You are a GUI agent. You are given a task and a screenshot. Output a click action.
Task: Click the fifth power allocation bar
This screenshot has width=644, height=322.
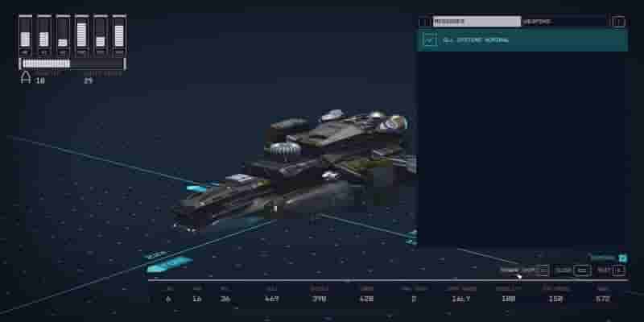100,36
